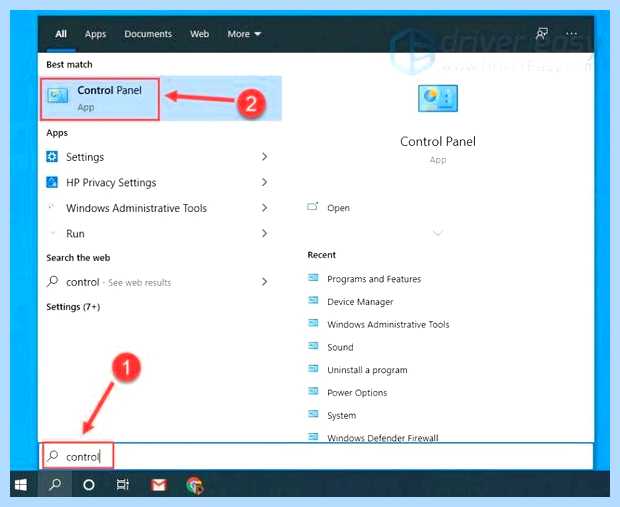
Task: Switch to the Documents tab
Action: 148,34
